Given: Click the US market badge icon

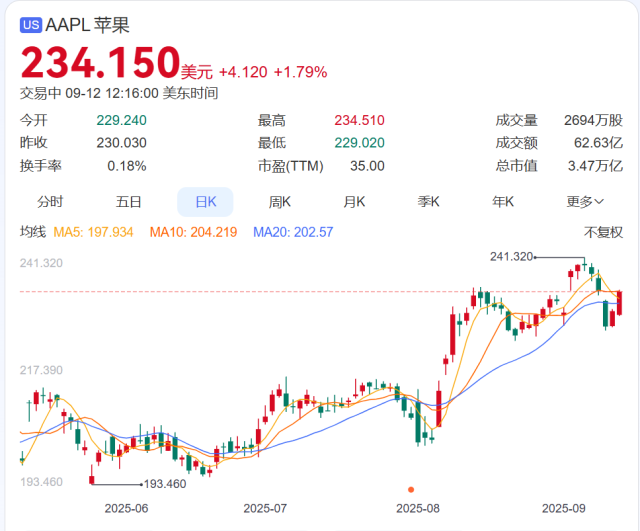Looking at the screenshot, I should tap(31, 25).
